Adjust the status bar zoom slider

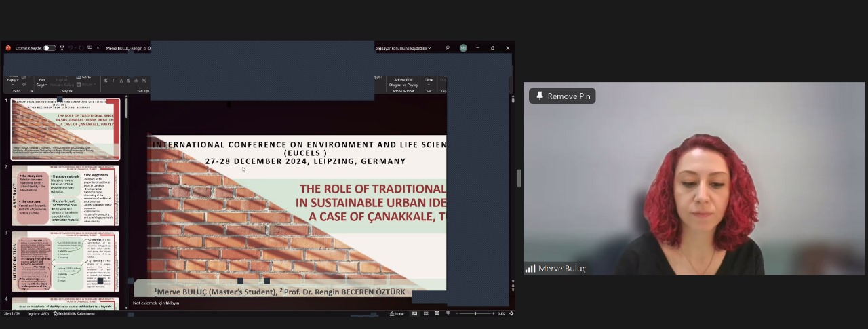pyautogui.click(x=475, y=313)
